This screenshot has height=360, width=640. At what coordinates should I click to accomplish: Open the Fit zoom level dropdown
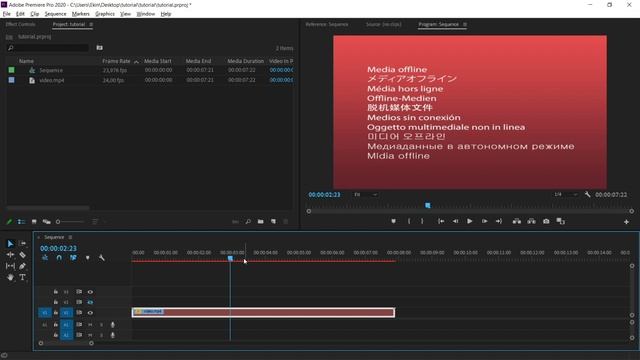[365, 195]
